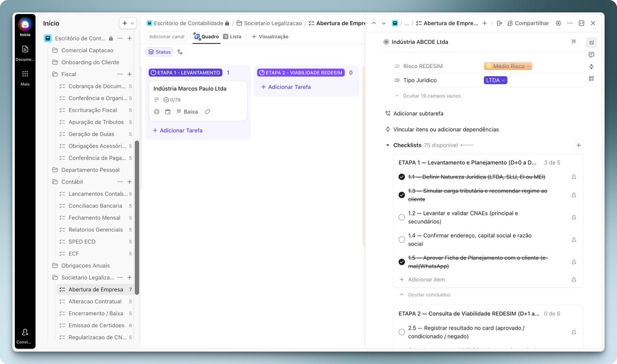Add task under ETAPA 2 - VIABILIDADE REDESIM
617x364 pixels.
(286, 87)
